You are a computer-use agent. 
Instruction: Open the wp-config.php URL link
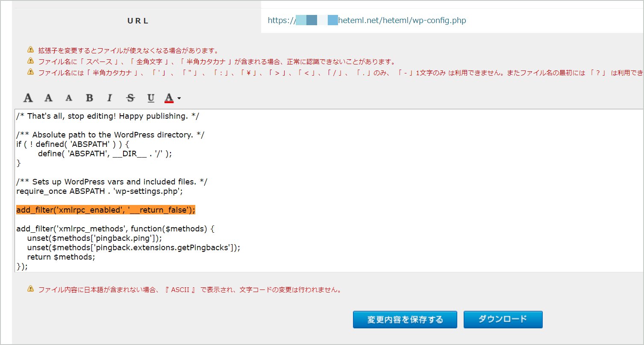[367, 20]
